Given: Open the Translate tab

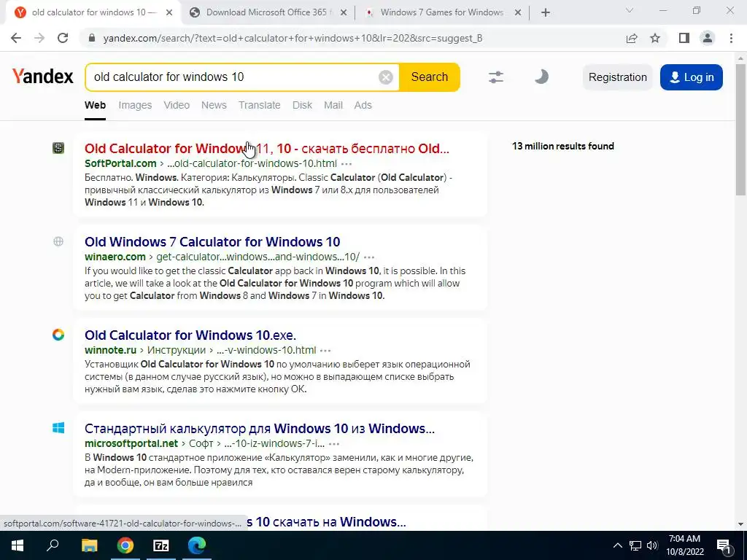Looking at the screenshot, I should pos(259,105).
